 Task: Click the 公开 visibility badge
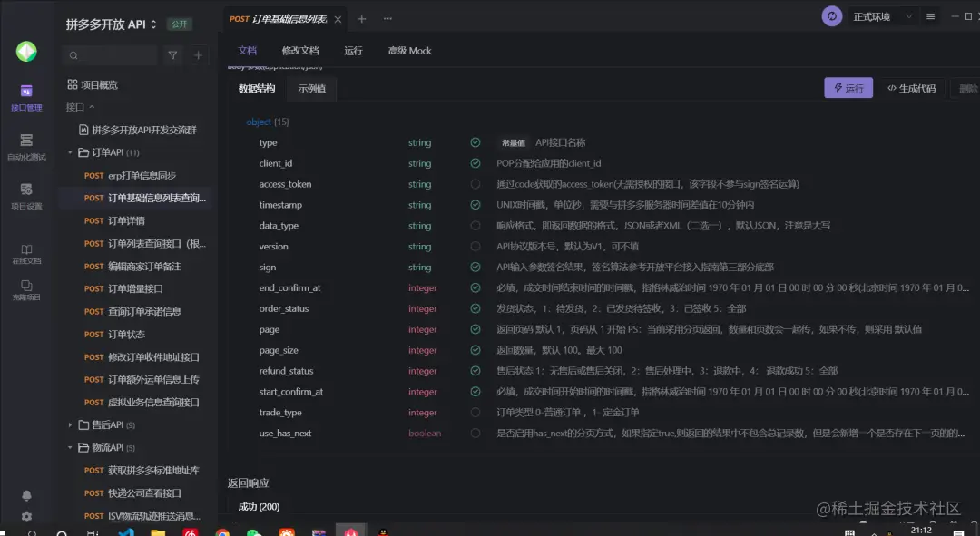click(x=180, y=24)
